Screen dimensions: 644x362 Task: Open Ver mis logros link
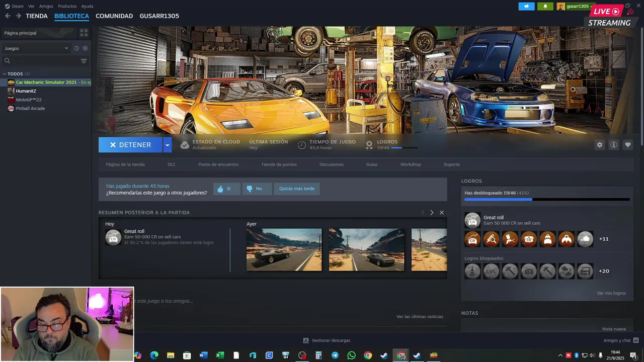[x=611, y=293]
